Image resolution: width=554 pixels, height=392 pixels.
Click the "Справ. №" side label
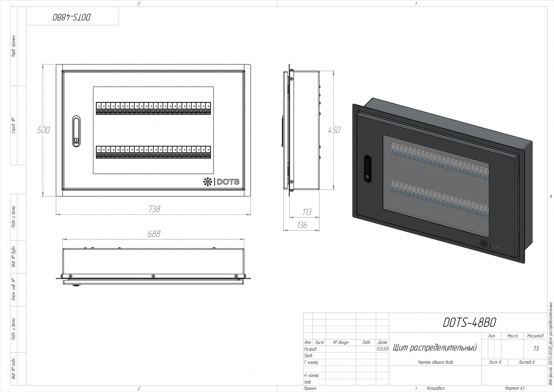[x=14, y=126]
